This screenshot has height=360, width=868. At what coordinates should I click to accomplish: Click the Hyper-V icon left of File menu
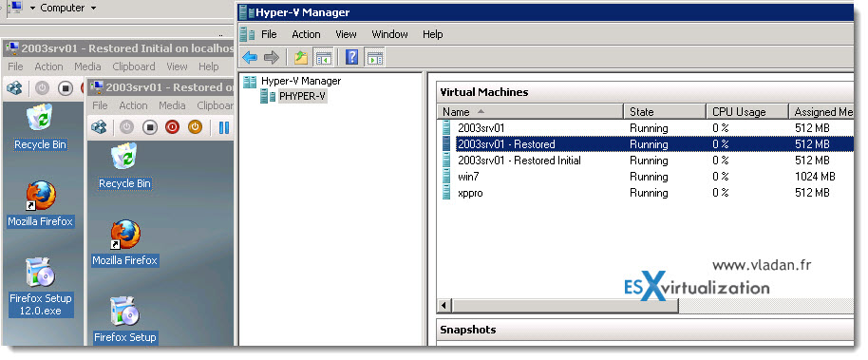(x=247, y=34)
